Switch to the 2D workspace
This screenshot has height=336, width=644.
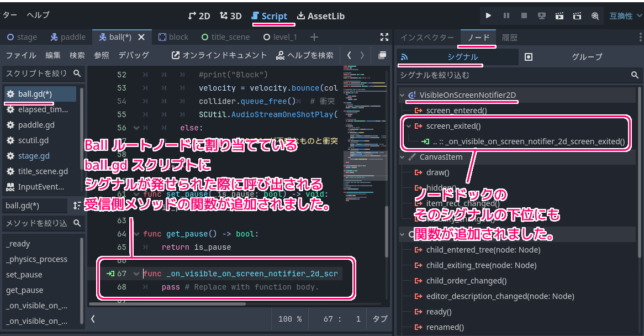(x=199, y=16)
